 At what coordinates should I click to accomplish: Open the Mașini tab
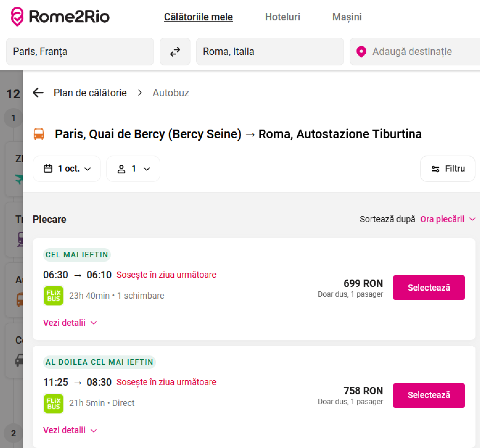coord(347,17)
